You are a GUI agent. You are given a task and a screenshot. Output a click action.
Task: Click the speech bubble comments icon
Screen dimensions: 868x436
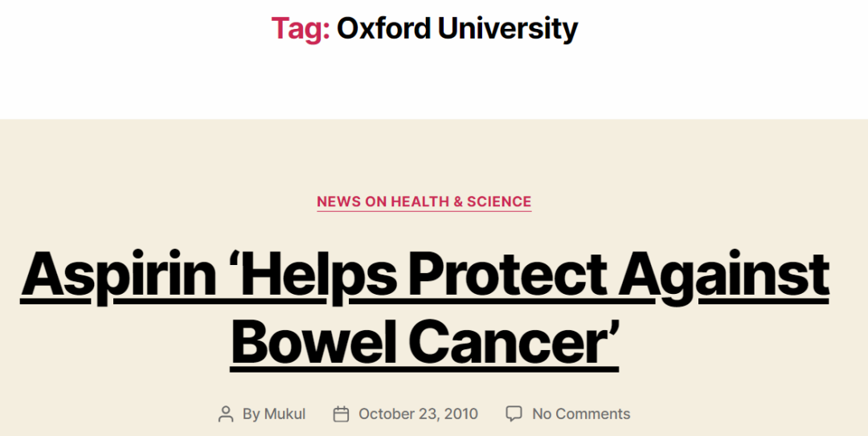[514, 414]
